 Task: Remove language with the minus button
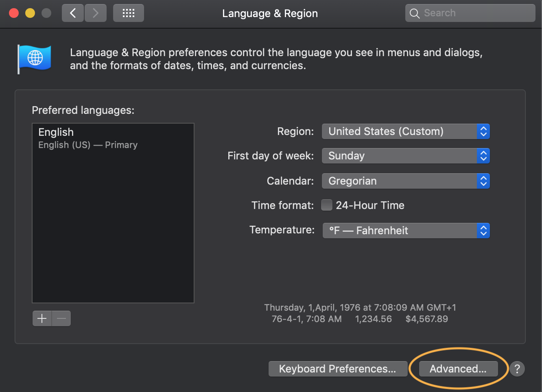61,318
